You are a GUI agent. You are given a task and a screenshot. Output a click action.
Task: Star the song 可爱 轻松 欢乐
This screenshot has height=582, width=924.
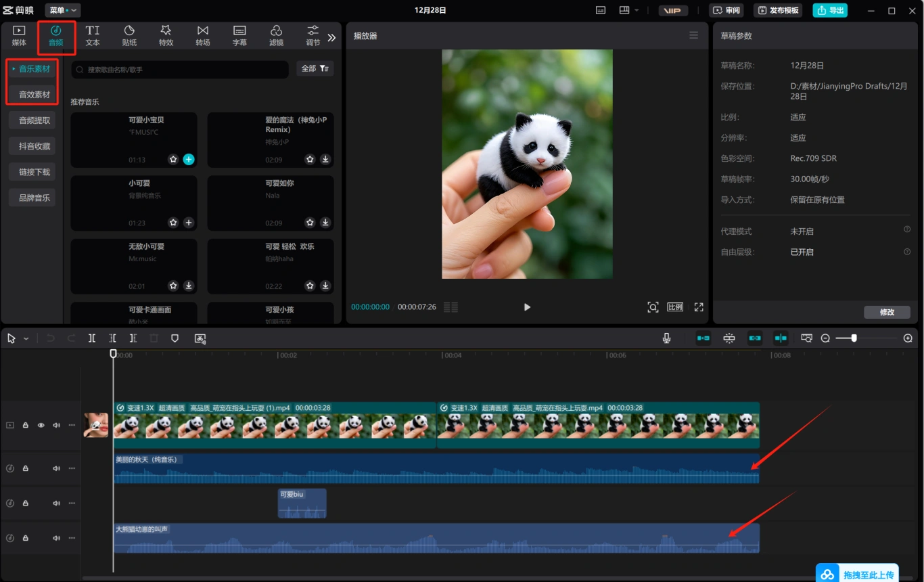(310, 286)
